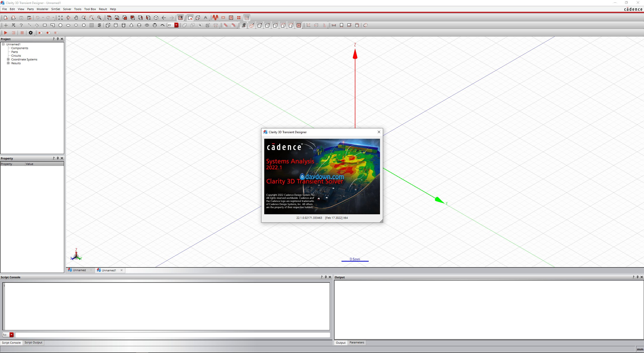Viewport: 644px width, 353px height.
Task: Close the Clarity 3D Transient Designer splash dialog
Action: pyautogui.click(x=379, y=132)
